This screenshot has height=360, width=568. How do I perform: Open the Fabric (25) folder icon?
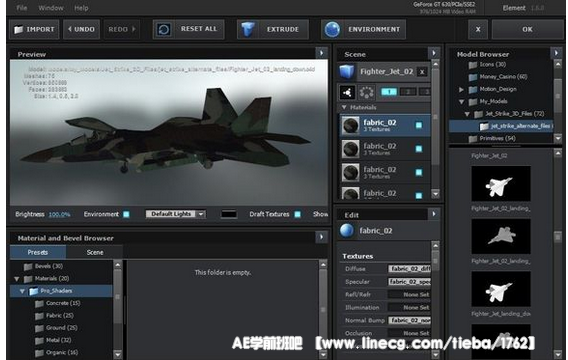click(39, 316)
